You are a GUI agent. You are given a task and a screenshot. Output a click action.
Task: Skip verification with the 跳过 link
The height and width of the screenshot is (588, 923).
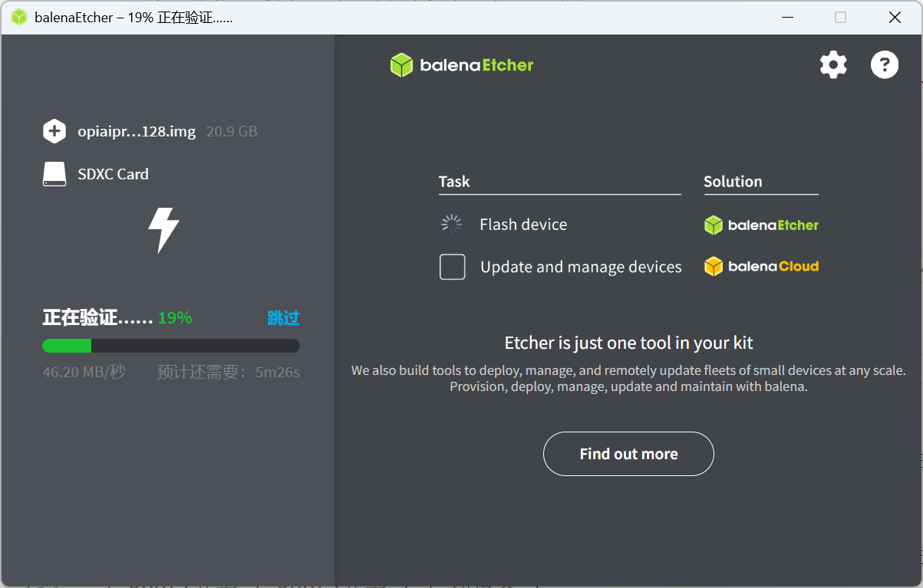[283, 318]
